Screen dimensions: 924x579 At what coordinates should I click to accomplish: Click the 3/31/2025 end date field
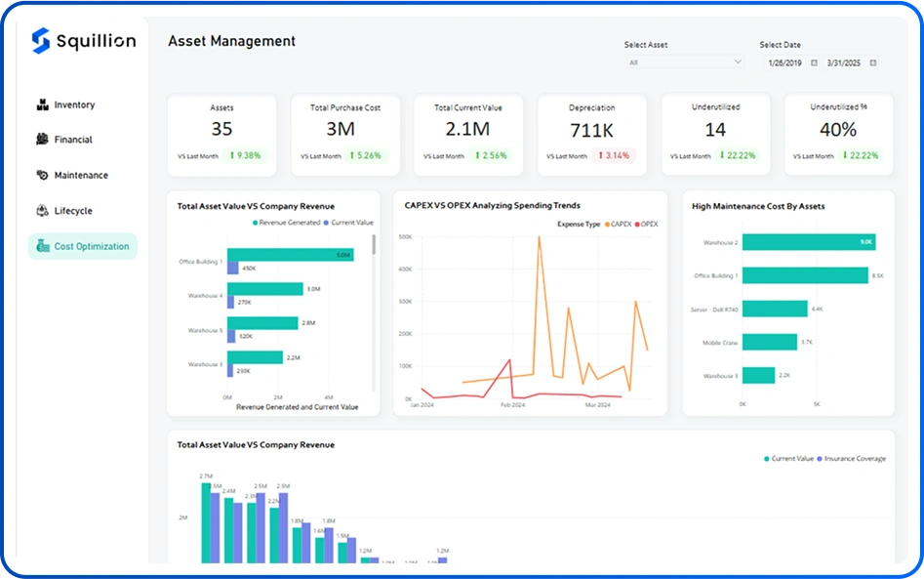point(843,62)
